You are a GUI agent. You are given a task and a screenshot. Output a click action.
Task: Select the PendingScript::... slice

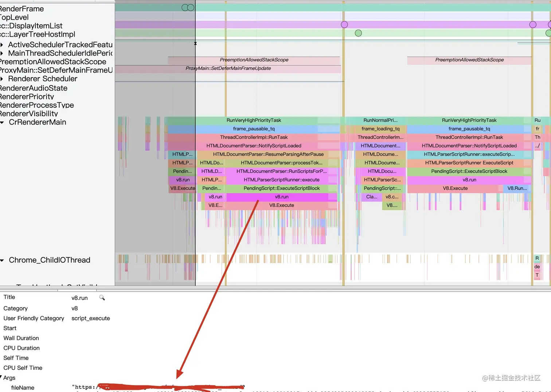pyautogui.click(x=382, y=188)
